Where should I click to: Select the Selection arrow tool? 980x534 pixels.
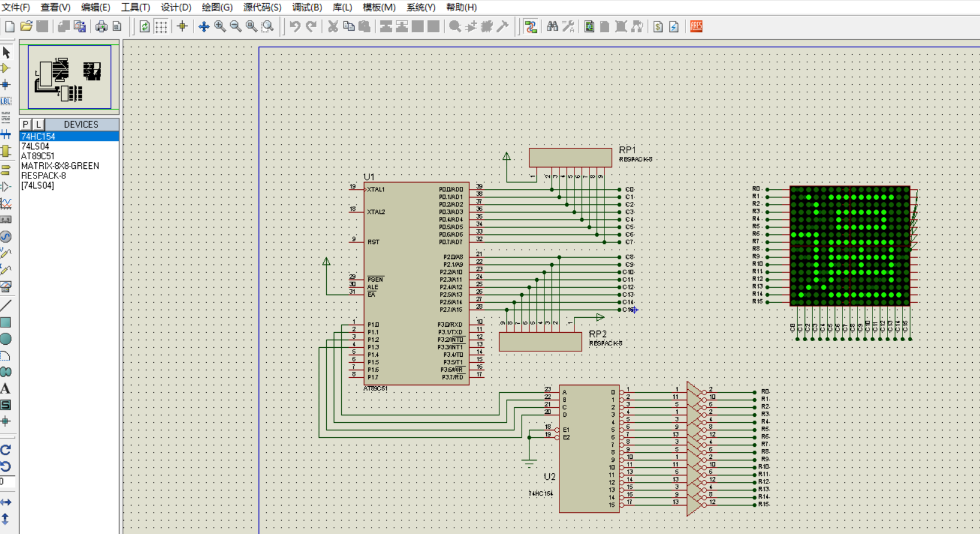[x=6, y=52]
